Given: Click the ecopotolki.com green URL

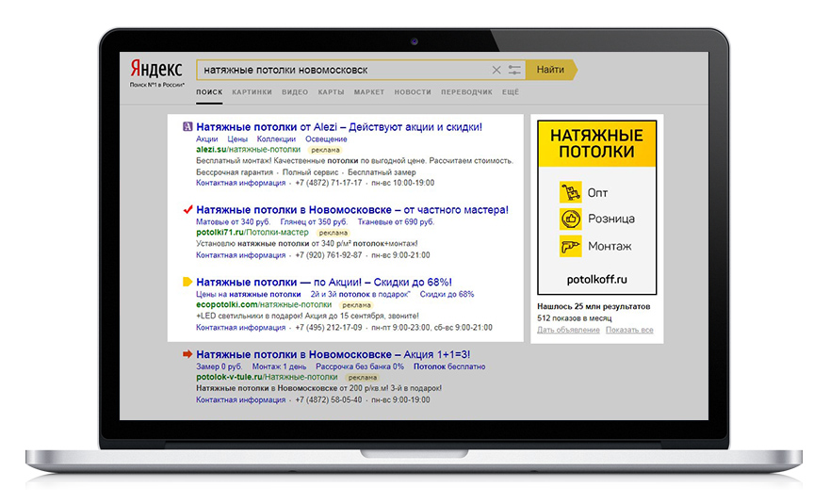Looking at the screenshot, I should tap(264, 305).
